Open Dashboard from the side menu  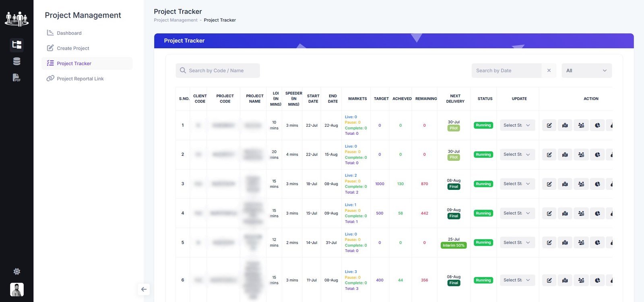(x=69, y=33)
